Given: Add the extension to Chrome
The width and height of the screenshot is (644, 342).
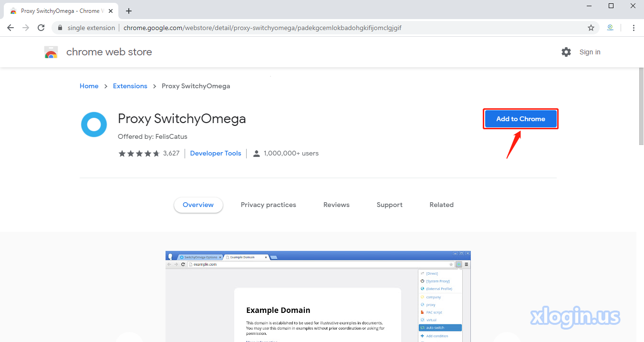Looking at the screenshot, I should pyautogui.click(x=520, y=119).
